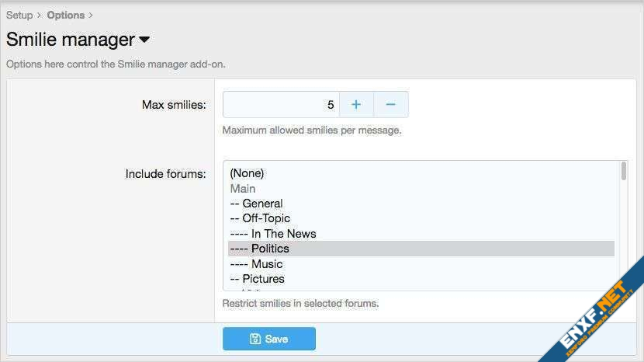
Task: Click the Save button
Action: pyautogui.click(x=268, y=339)
